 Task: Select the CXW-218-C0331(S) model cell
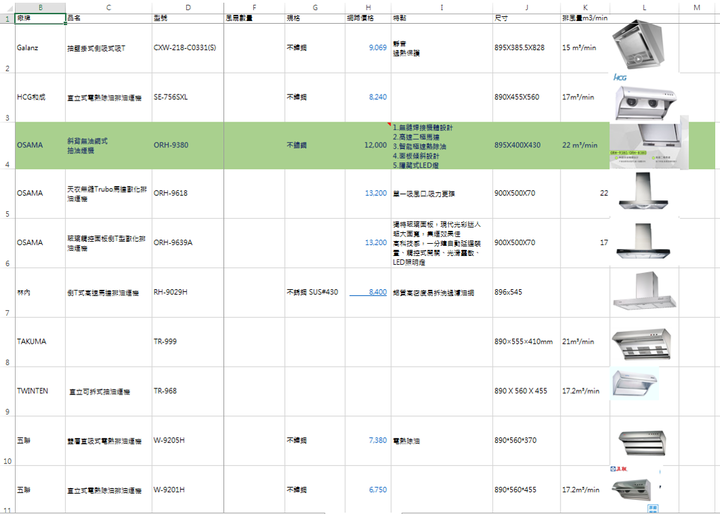pyautogui.click(x=188, y=48)
